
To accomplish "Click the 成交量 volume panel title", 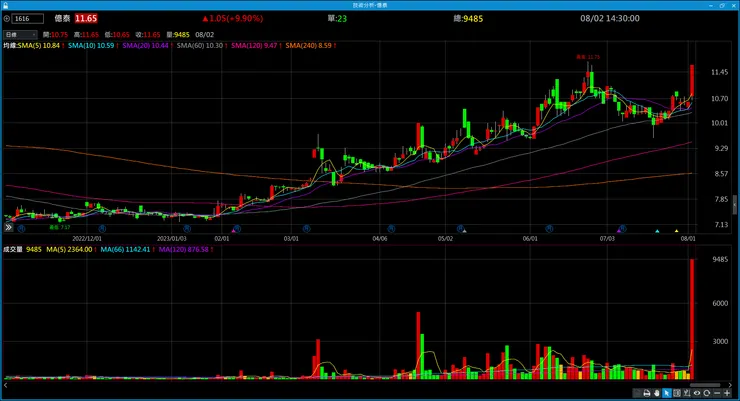I will (x=13, y=249).
